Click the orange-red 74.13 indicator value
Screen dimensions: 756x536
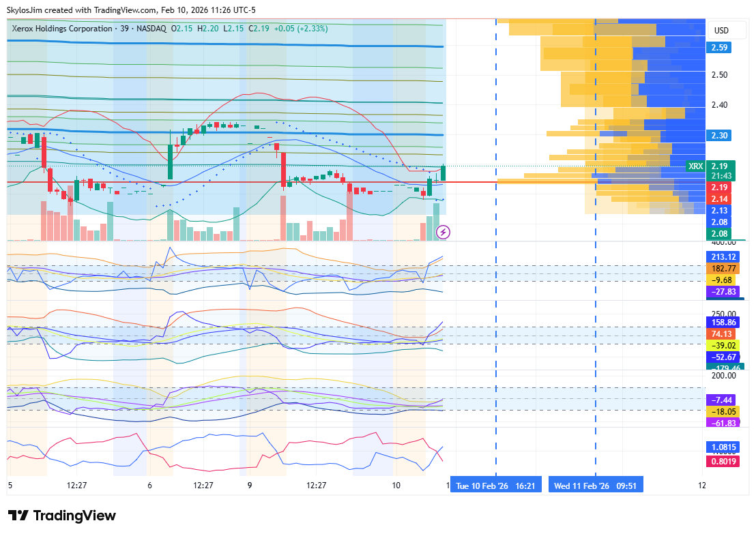click(x=723, y=333)
